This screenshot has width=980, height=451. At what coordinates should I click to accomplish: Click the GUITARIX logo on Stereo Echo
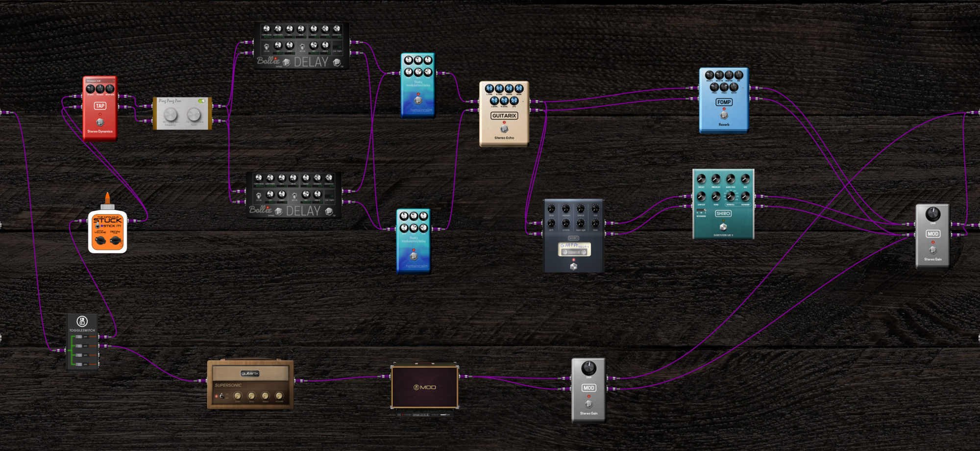(504, 116)
